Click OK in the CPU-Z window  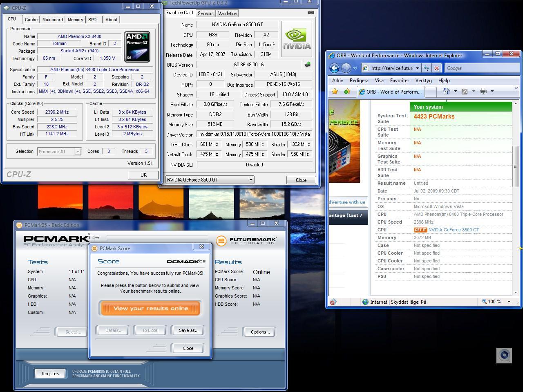tap(143, 175)
